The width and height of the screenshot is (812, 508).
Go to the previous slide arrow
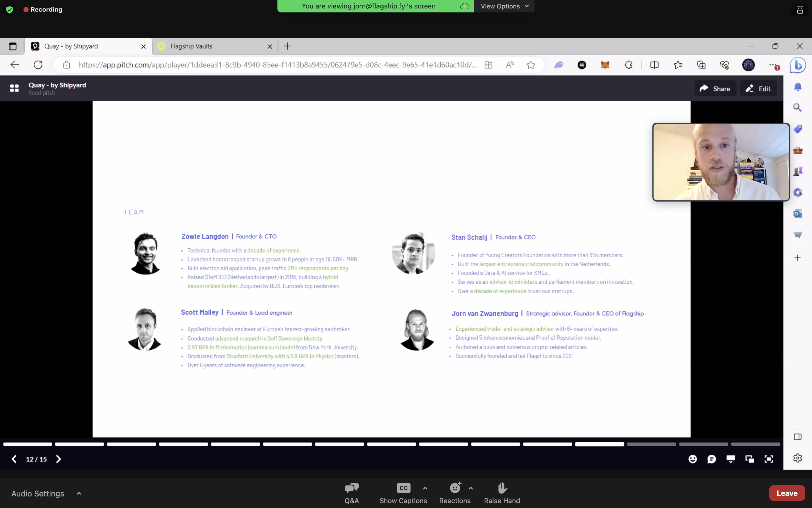point(14,459)
